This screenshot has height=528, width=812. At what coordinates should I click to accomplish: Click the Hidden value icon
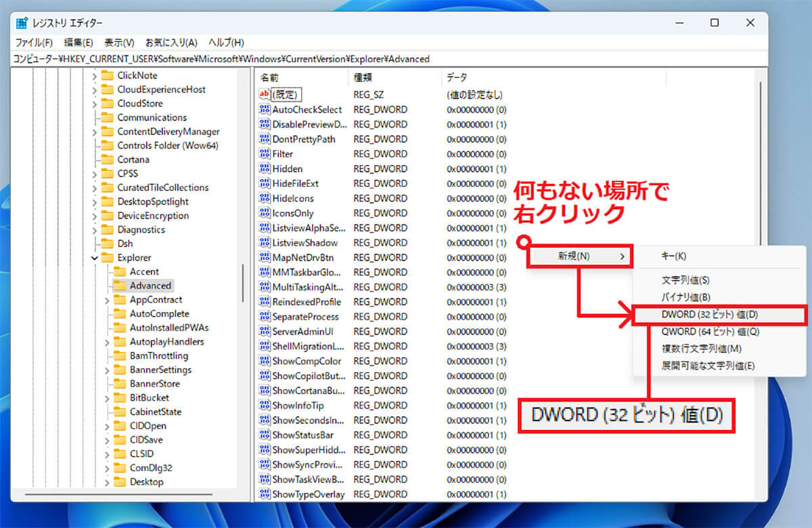(265, 169)
